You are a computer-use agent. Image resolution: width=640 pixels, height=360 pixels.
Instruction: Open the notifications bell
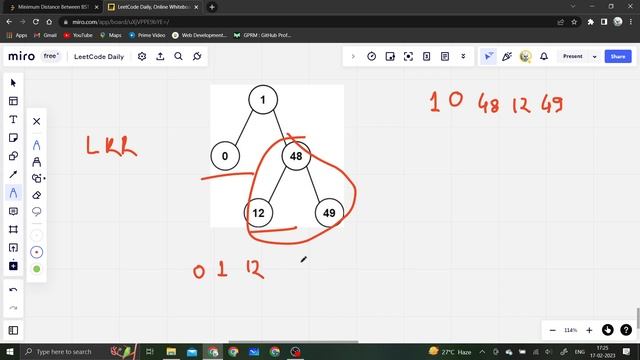(x=544, y=56)
